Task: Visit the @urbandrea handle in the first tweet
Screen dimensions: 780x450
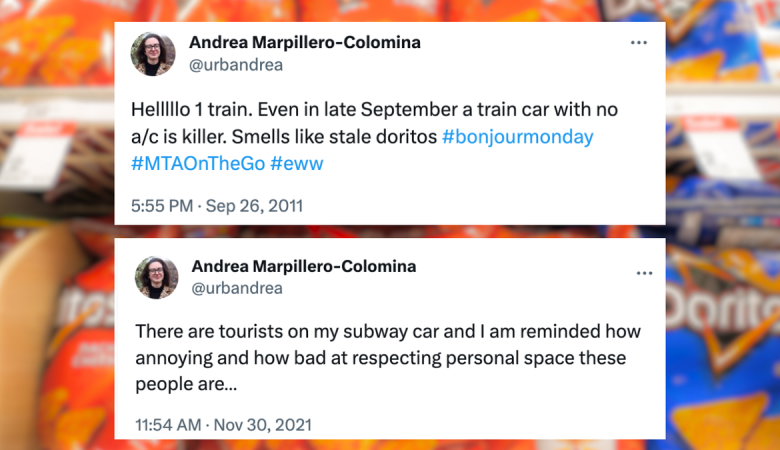Action: coord(236,65)
